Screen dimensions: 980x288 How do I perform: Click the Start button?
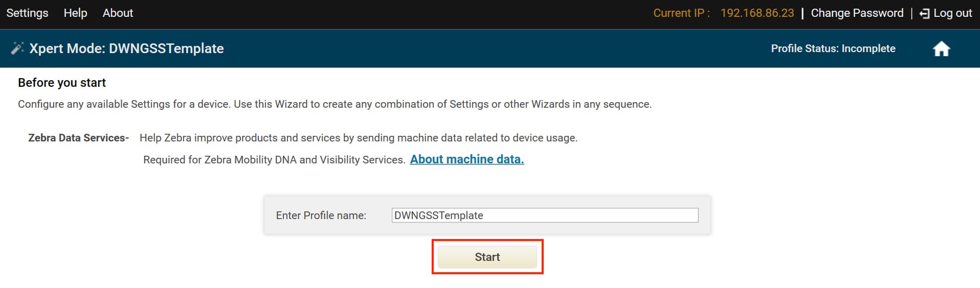click(487, 257)
